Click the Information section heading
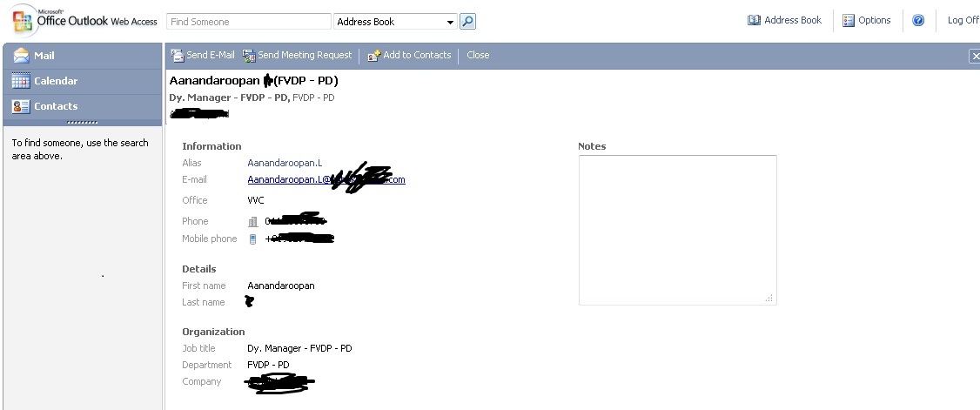This screenshot has height=410, width=980. click(x=211, y=146)
